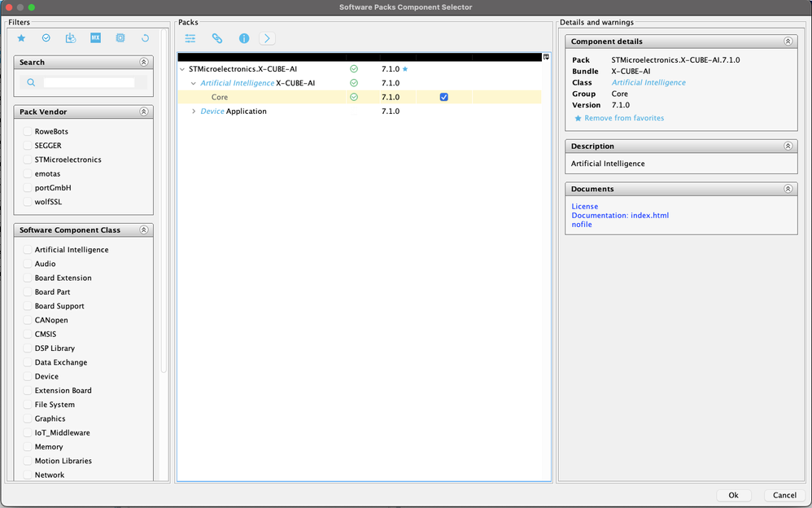Screen dimensions: 812x508
Task: Check the DSP Library checkbox
Action: pos(28,348)
